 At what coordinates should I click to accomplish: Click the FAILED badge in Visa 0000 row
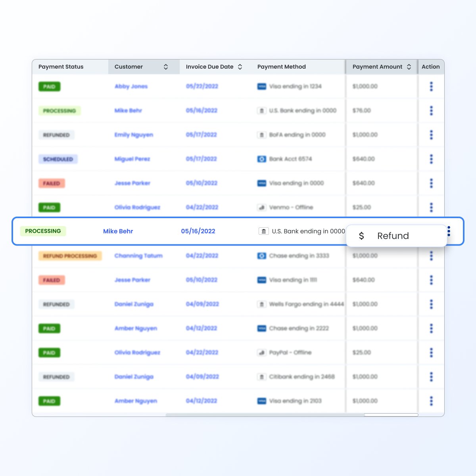pos(52,183)
